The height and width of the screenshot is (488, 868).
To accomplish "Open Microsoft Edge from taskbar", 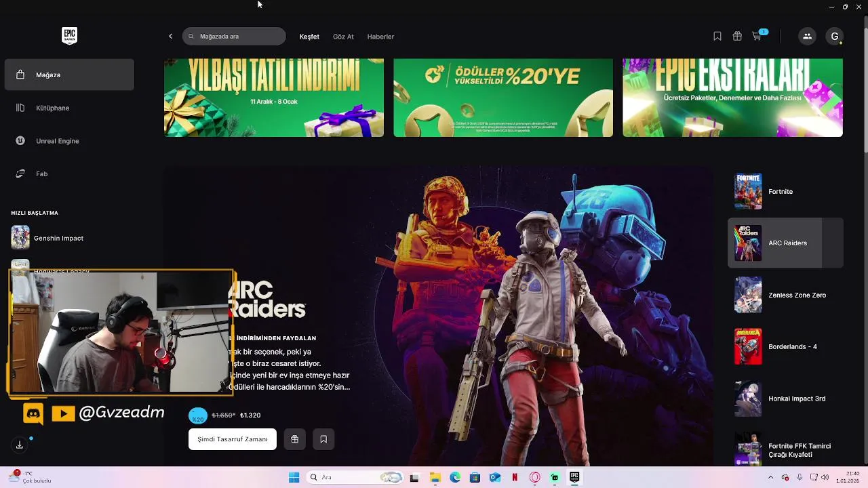I will [455, 477].
